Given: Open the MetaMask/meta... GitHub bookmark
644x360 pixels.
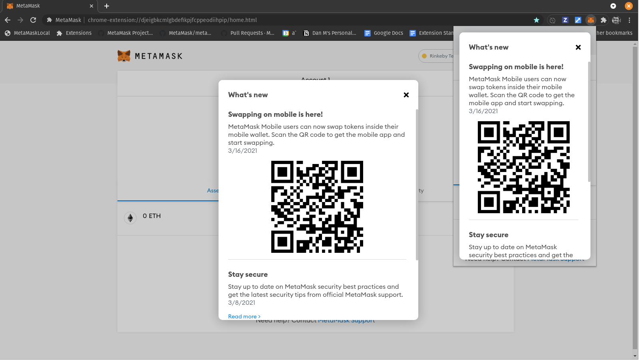Looking at the screenshot, I should [x=186, y=33].
